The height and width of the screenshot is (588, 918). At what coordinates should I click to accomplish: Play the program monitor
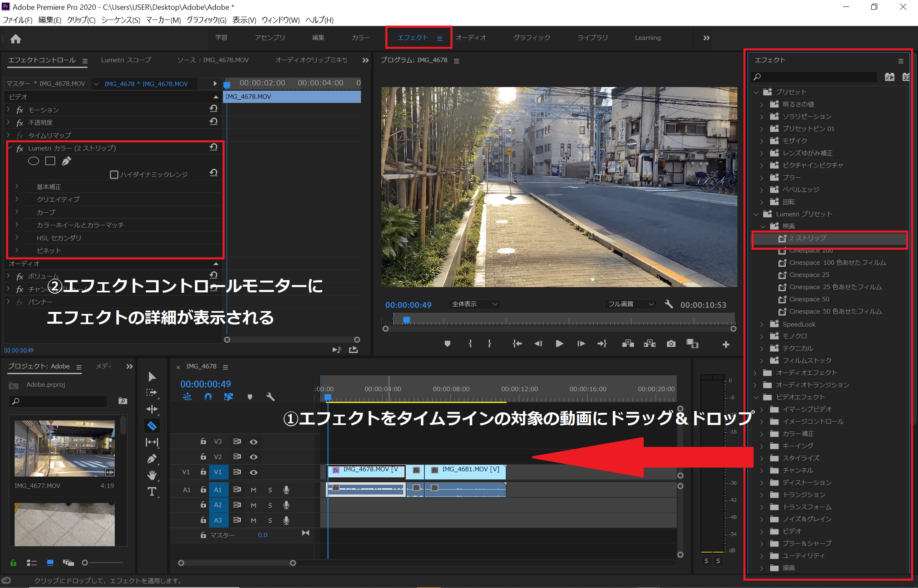(560, 344)
